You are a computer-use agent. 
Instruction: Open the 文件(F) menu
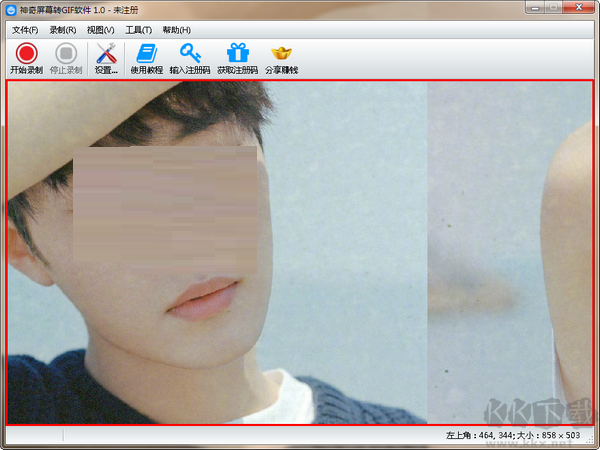click(x=24, y=30)
